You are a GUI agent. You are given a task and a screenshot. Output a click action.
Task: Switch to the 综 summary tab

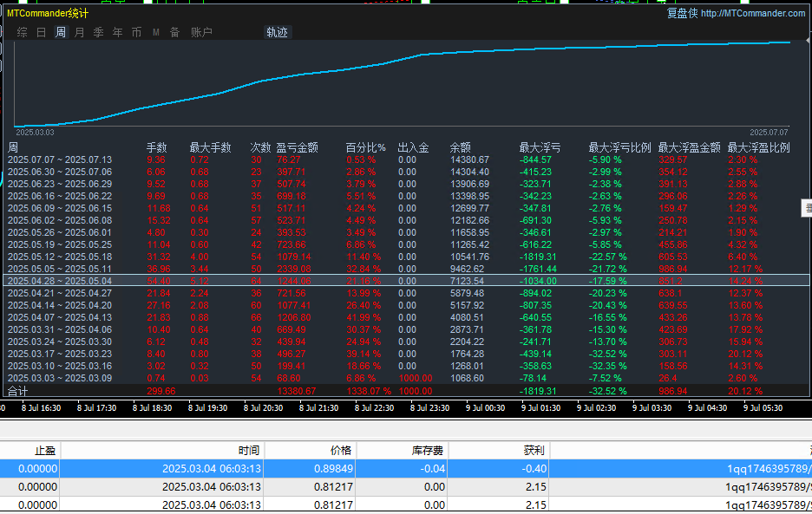tap(23, 32)
